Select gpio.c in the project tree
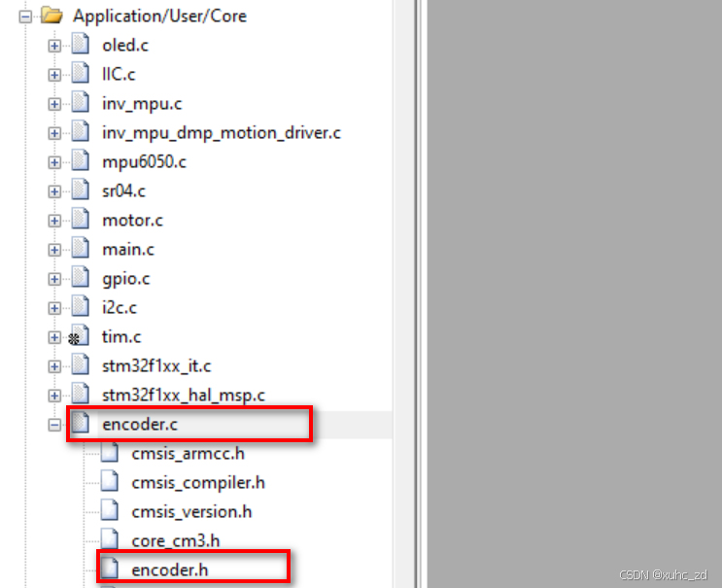Screen dimensions: 722x588 [x=126, y=279]
